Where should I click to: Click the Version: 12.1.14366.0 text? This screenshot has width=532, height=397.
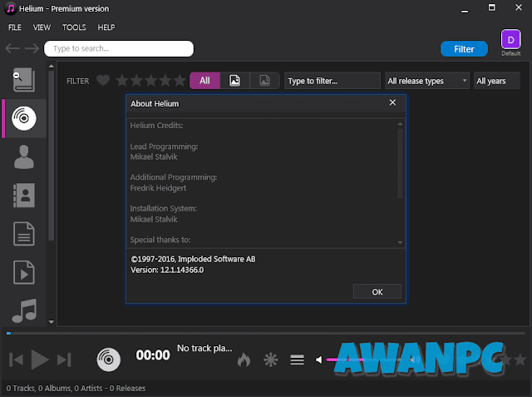click(x=167, y=270)
